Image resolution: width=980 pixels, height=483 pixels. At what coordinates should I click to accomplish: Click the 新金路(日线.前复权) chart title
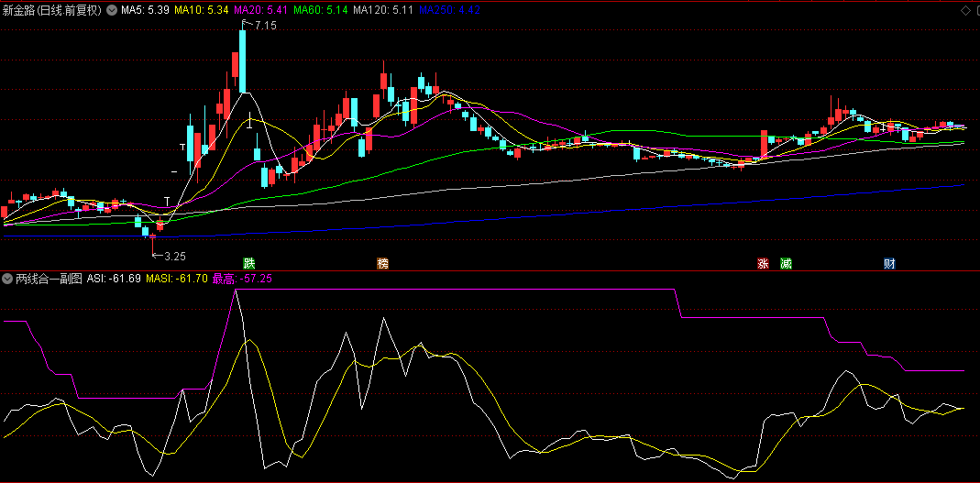(x=52, y=10)
